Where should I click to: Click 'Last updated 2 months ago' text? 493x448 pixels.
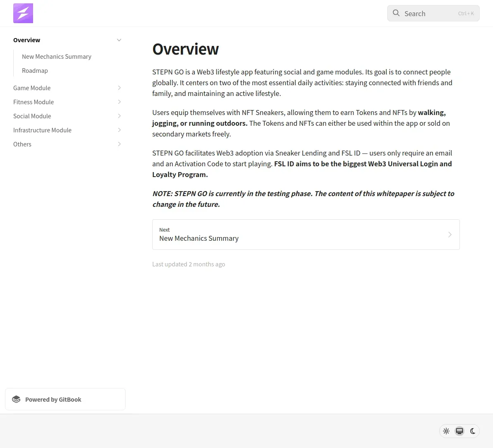coord(189,264)
